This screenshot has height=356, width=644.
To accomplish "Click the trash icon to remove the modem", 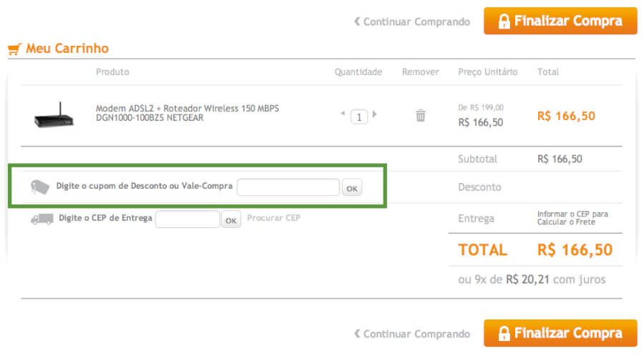I will (421, 115).
